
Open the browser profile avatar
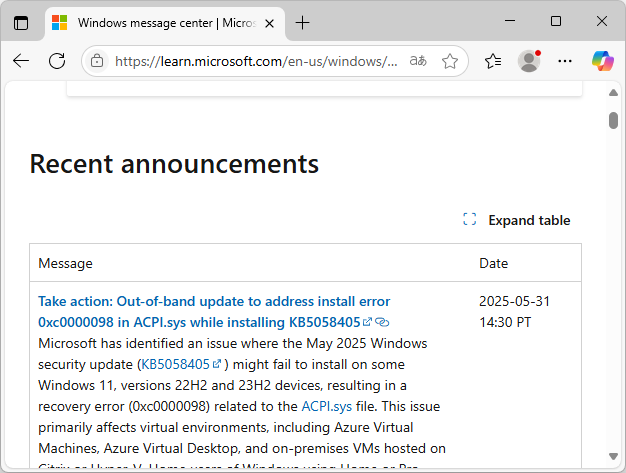click(x=529, y=61)
